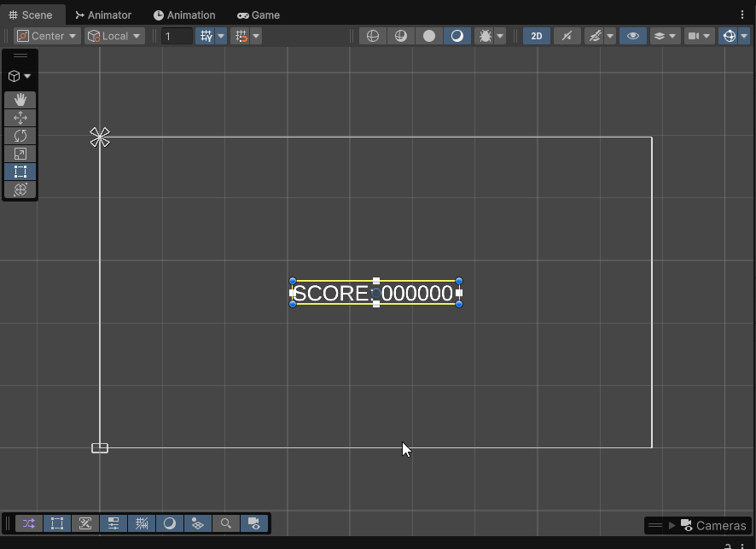
Task: Toggle grid visibility (Y axis grid)
Action: (206, 36)
